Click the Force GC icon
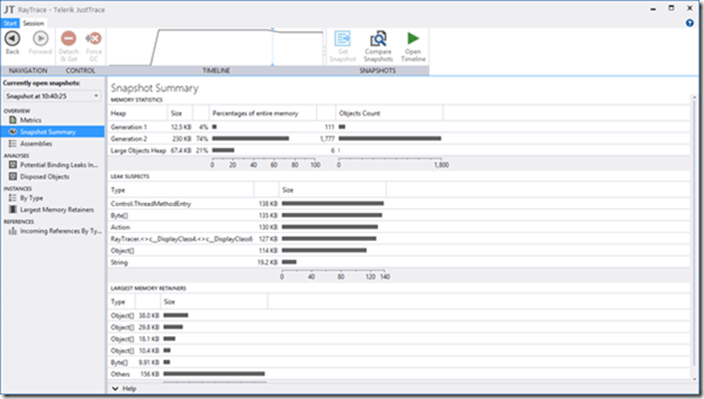 tap(93, 39)
